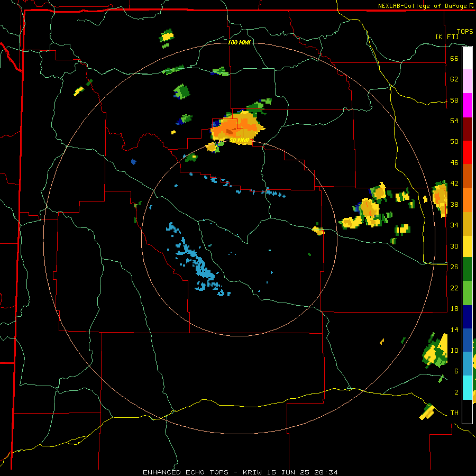This screenshot has width=476, height=476.
Task: Click the '100 NMI' range ring label
Action: [239, 42]
